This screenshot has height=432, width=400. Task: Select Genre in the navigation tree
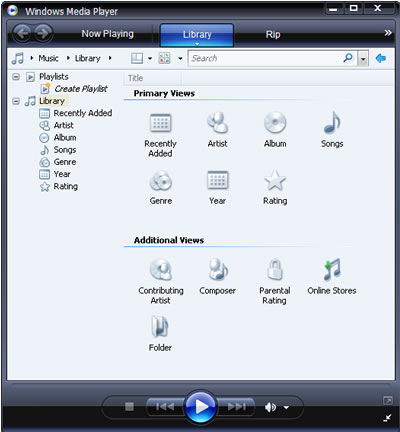pyautogui.click(x=65, y=162)
